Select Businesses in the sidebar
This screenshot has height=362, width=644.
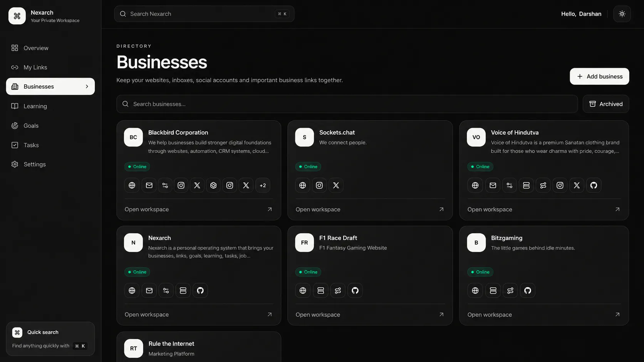50,87
